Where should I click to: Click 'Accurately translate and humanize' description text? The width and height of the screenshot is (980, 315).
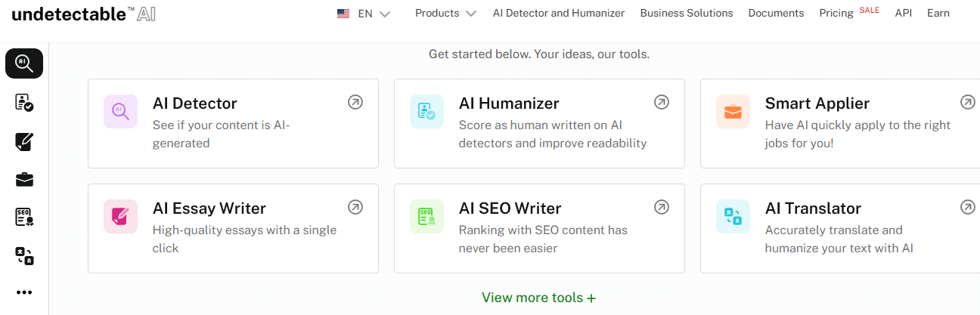tap(839, 239)
